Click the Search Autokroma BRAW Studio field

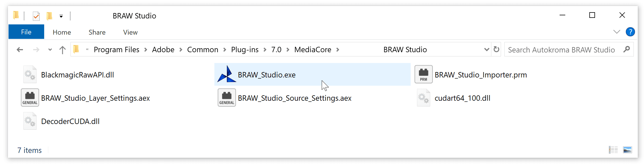click(x=569, y=50)
